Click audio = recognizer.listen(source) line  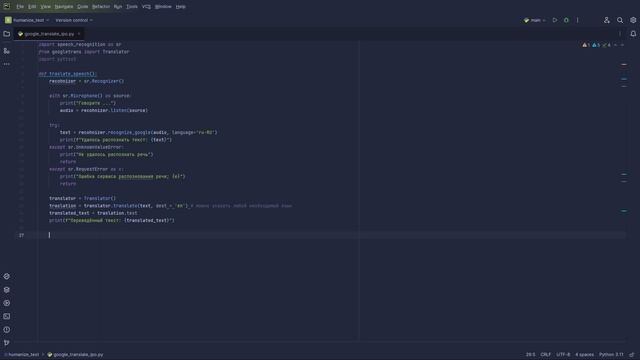point(104,111)
